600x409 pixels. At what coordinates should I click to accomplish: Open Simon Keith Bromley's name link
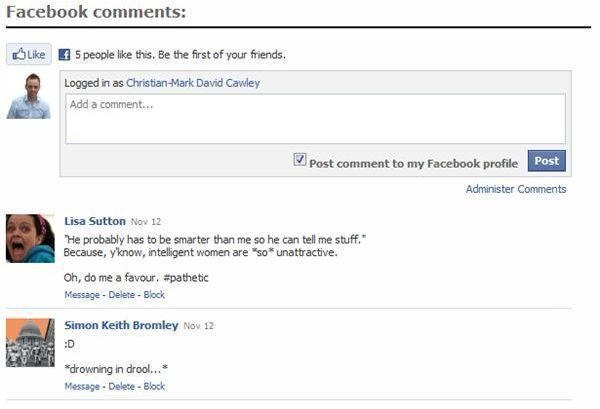(121, 325)
